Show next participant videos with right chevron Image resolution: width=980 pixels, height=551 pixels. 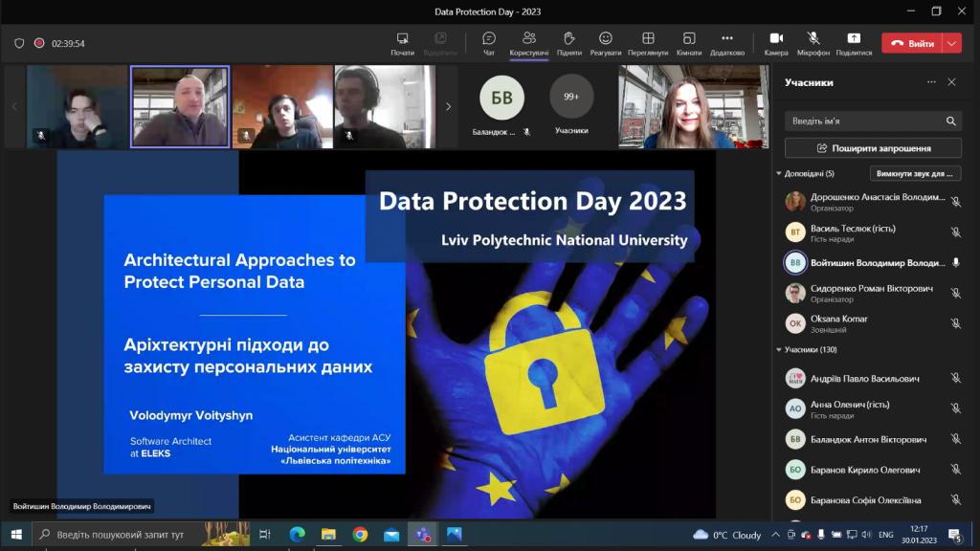(x=448, y=106)
